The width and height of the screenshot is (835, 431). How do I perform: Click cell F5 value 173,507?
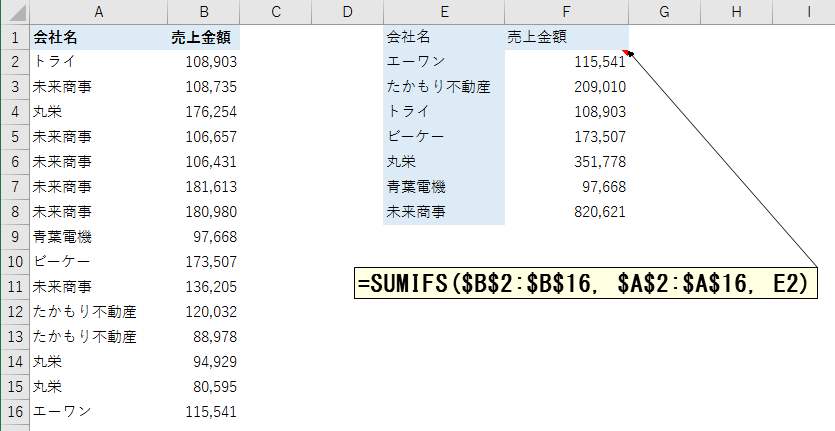[566, 137]
